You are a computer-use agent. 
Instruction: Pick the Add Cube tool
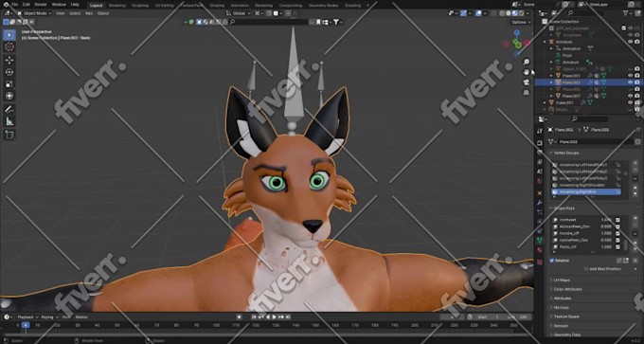9,135
